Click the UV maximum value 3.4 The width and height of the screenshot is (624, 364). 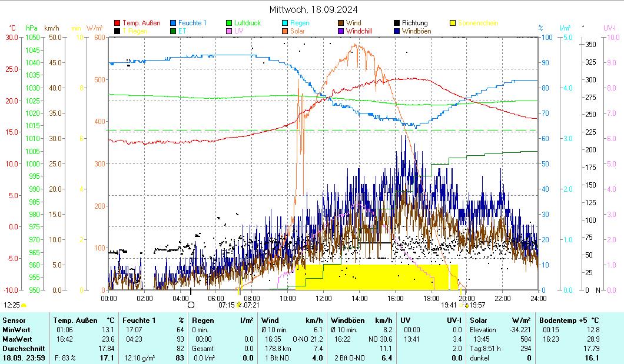click(x=457, y=339)
